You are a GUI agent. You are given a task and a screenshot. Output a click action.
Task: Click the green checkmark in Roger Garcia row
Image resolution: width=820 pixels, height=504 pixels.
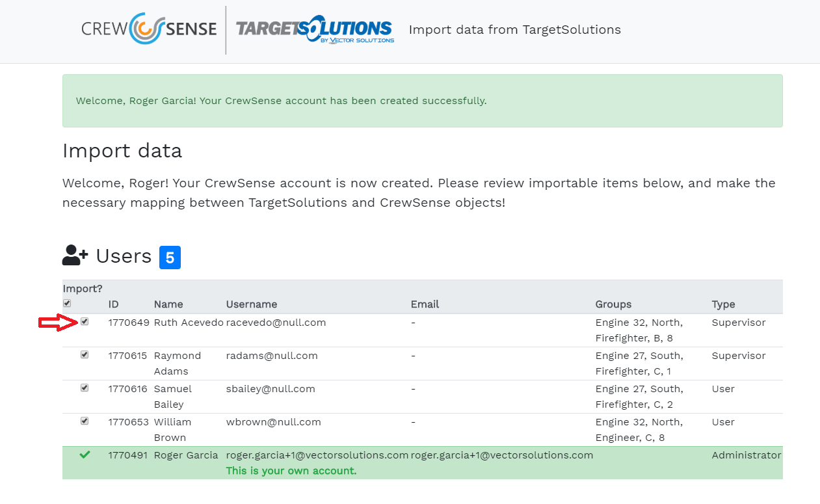coord(85,455)
